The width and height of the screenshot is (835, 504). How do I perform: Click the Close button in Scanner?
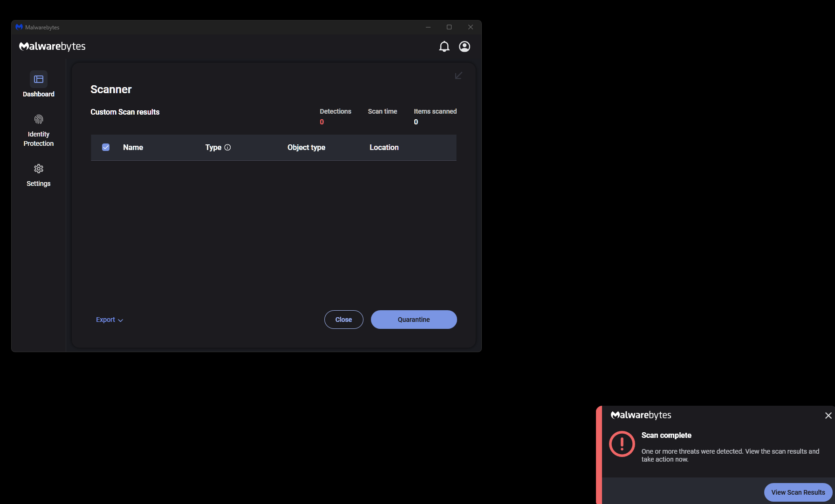tap(344, 320)
